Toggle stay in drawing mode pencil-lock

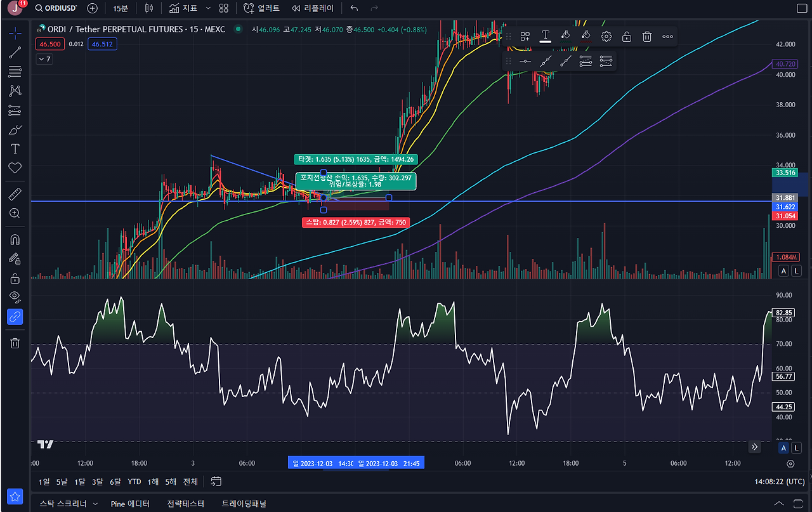click(15, 258)
